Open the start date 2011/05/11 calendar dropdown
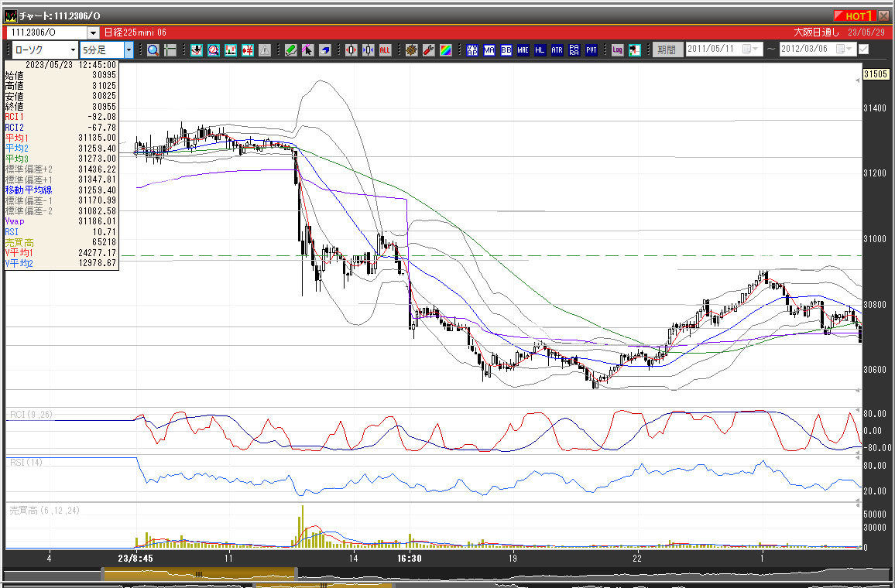The width and height of the screenshot is (895, 588). (751, 50)
